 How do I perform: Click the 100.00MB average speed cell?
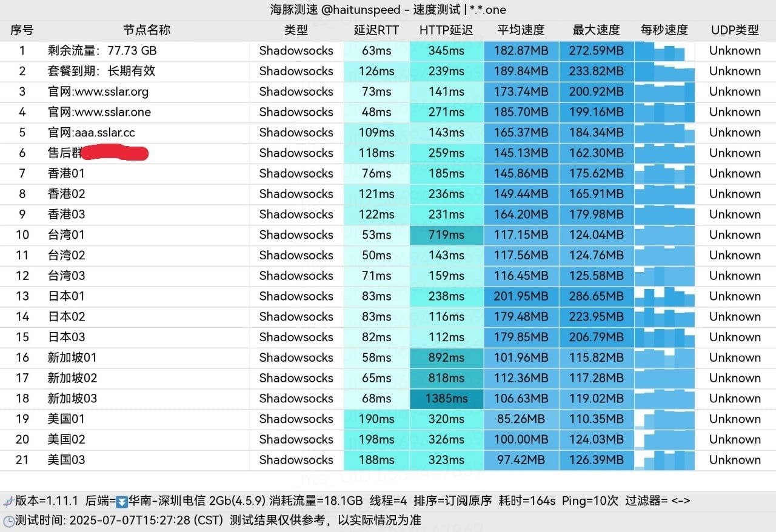[x=521, y=440]
